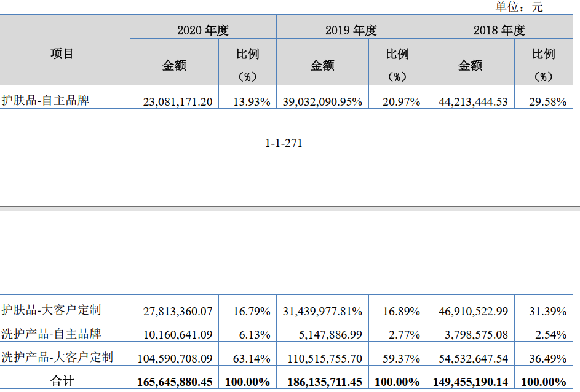Select the 洗护产品-大客户定制 row label
Screen dimensions: 580x392
[57, 357]
